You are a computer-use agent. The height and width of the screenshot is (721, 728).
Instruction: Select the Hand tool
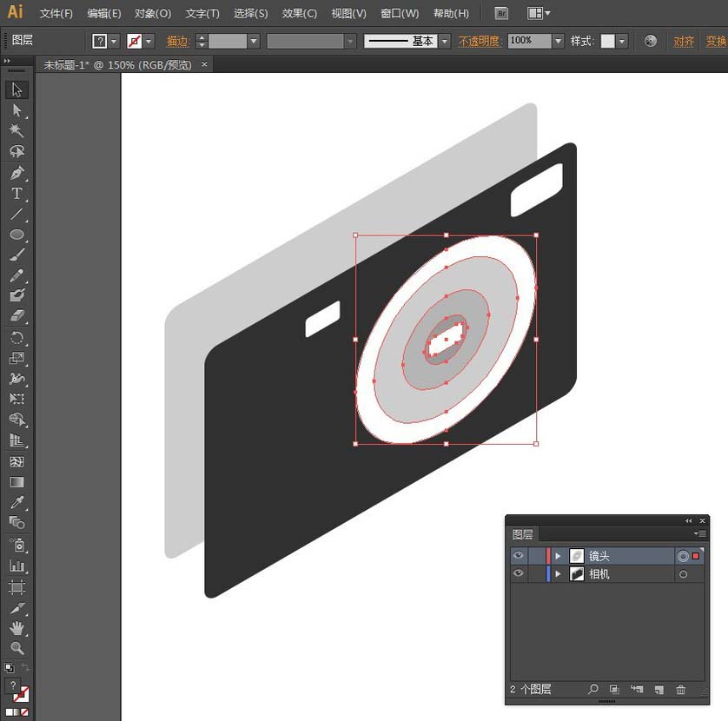point(17,628)
